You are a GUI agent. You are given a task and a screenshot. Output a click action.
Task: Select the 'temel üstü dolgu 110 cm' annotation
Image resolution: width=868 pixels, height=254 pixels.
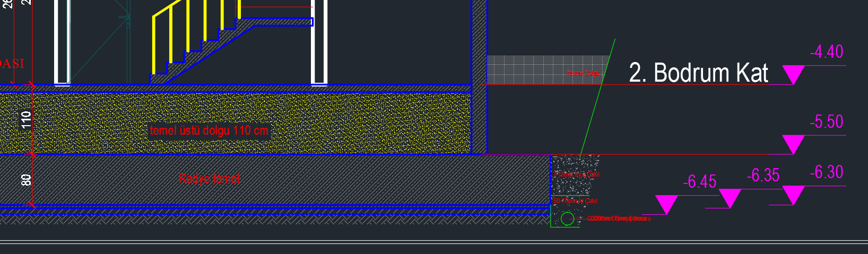click(x=209, y=130)
